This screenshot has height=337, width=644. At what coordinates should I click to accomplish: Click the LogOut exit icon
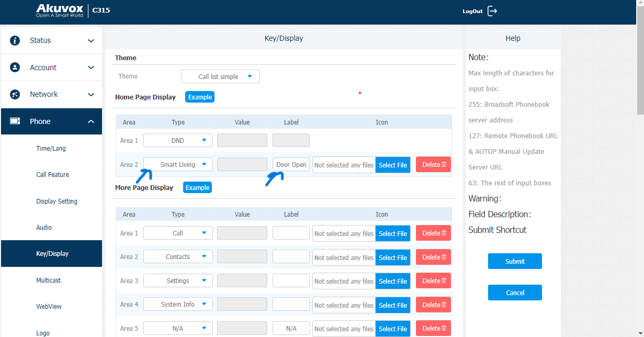[492, 11]
